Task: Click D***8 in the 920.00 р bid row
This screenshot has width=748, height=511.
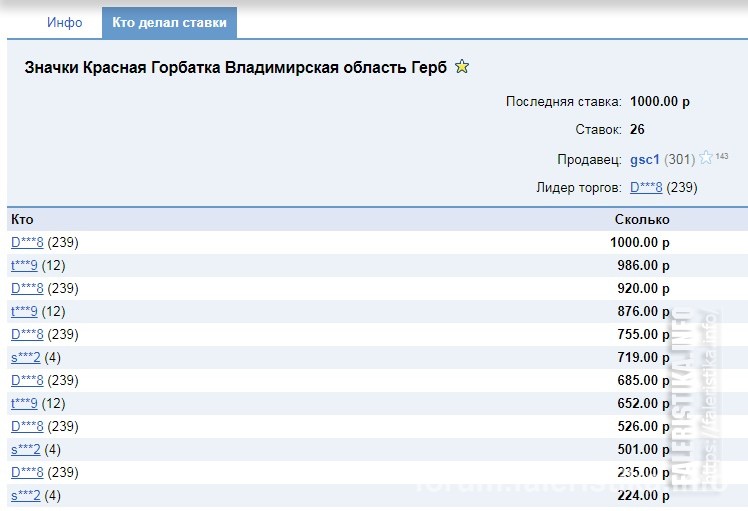Action: coord(27,288)
